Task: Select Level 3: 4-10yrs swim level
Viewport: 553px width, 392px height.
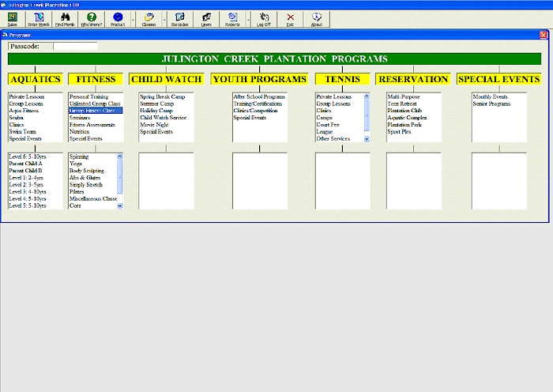Action: (x=28, y=191)
